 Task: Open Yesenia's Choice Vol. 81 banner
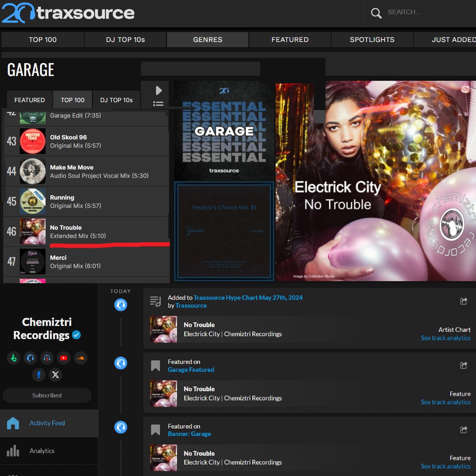click(x=224, y=231)
